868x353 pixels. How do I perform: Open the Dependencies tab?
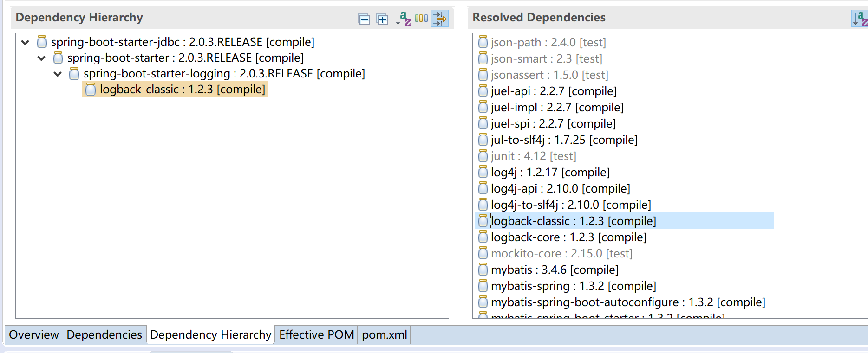pos(104,334)
